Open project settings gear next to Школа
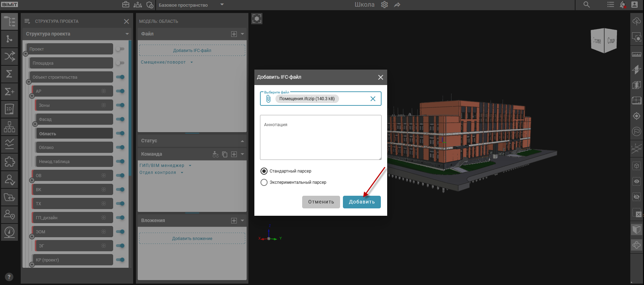644x285 pixels. (384, 5)
